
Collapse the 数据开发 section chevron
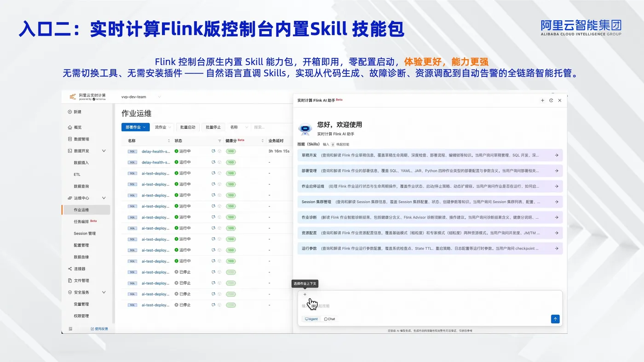[104, 151]
